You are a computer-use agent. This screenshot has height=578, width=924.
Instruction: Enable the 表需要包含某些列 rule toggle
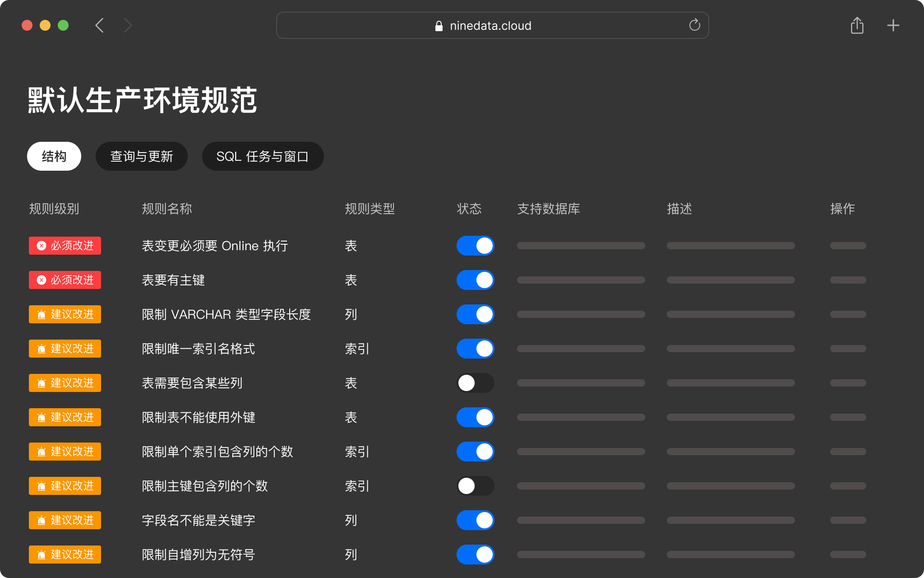[x=475, y=383]
